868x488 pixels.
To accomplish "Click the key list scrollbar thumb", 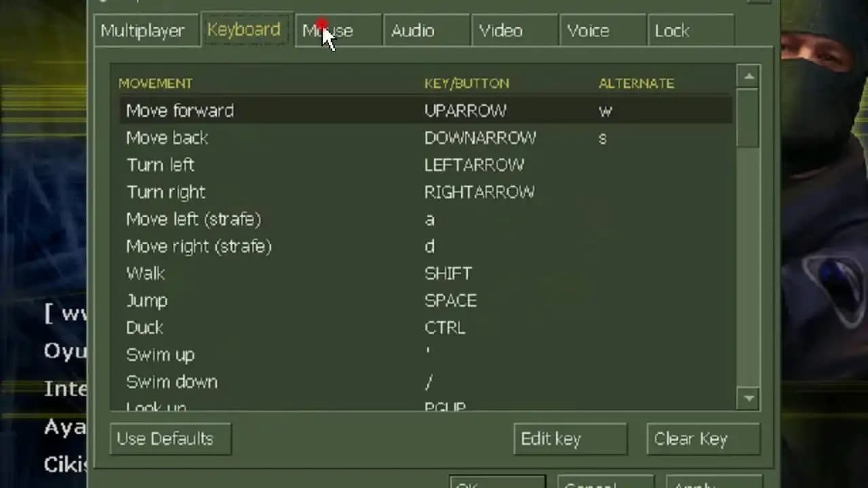I will (x=749, y=117).
